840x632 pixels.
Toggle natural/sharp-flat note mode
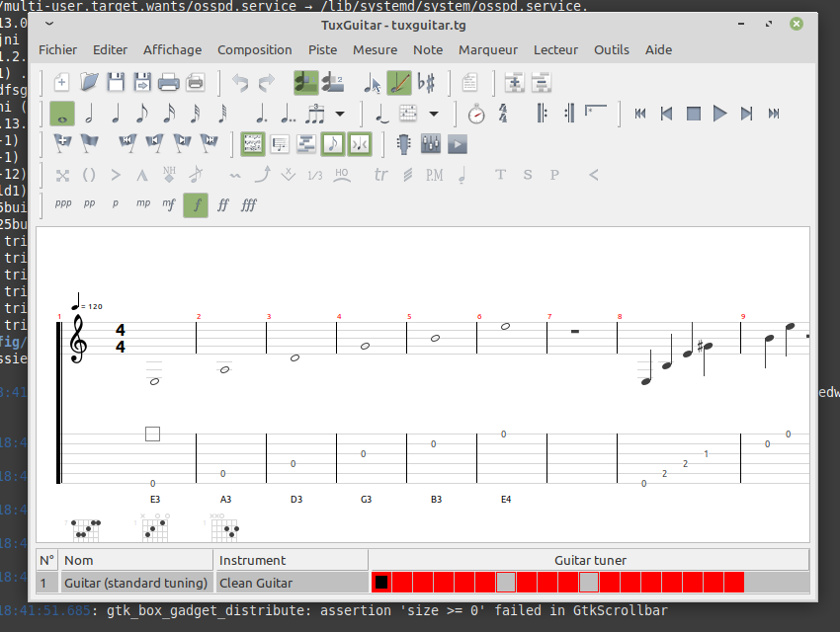[427, 82]
